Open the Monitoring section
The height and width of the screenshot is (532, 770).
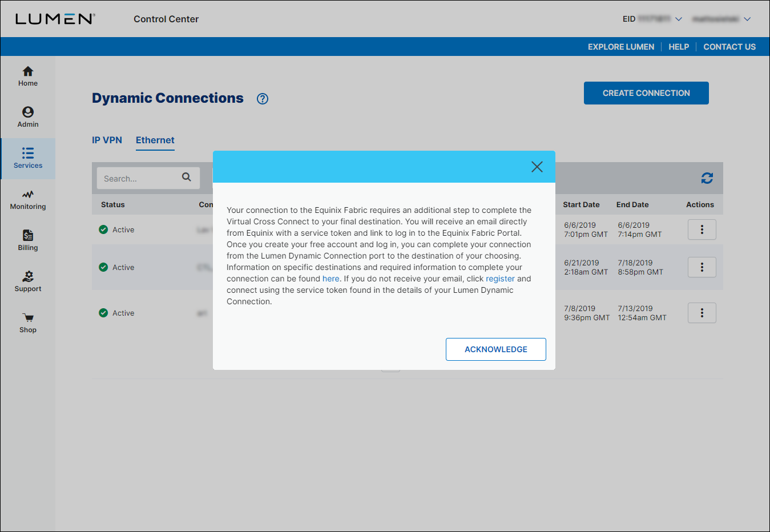[x=28, y=200]
